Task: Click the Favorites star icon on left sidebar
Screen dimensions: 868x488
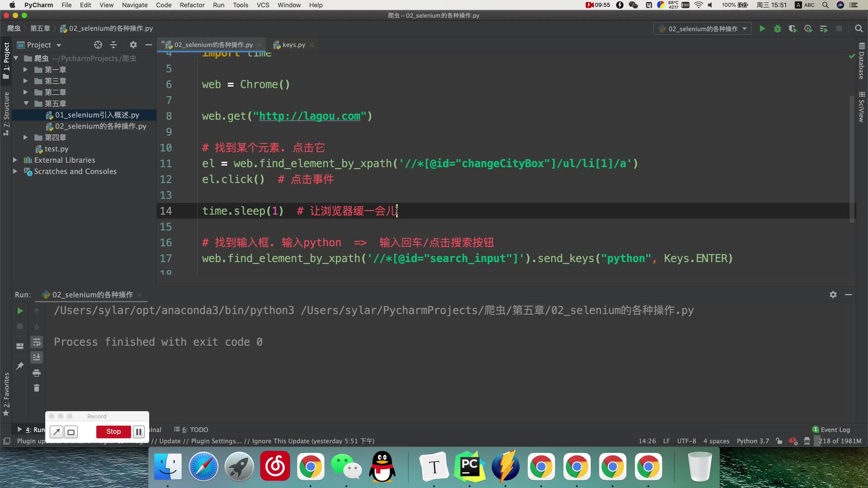Action: click(7, 411)
